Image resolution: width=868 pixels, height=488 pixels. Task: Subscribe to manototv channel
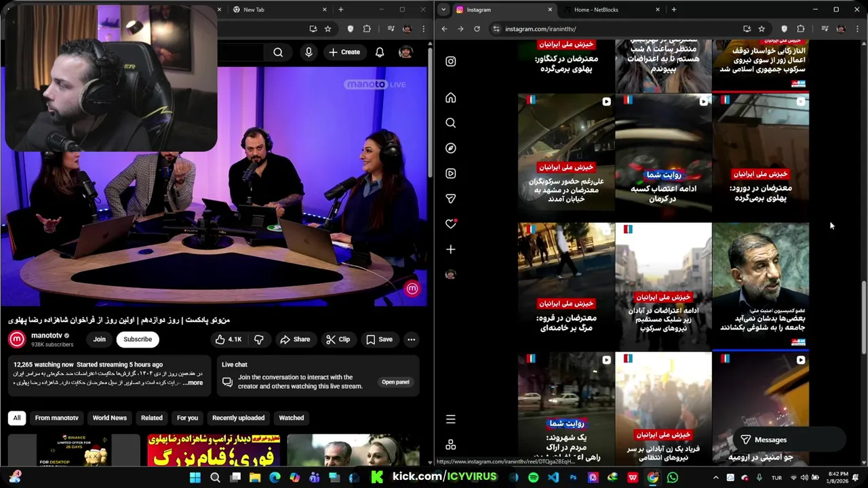click(x=138, y=340)
